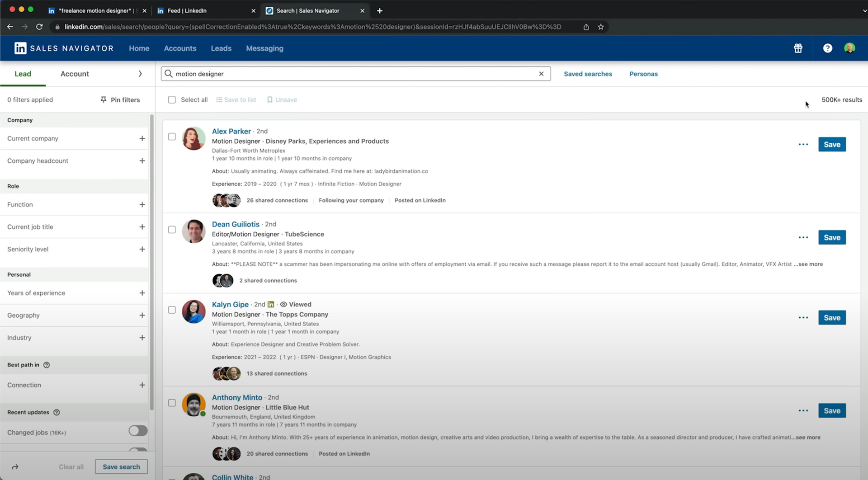Open the profile avatar menu
This screenshot has width=868, height=480.
point(849,48)
